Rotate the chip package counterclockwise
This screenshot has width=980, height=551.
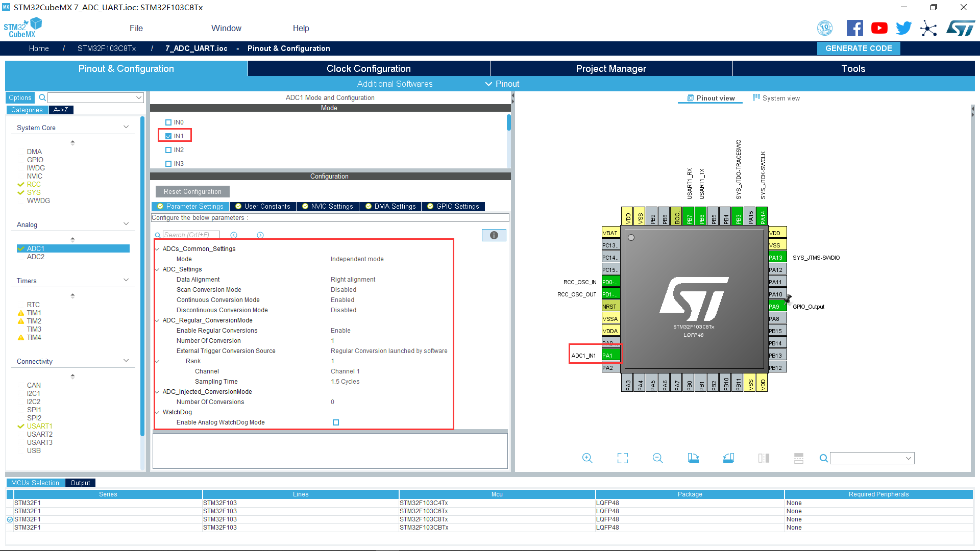point(728,458)
